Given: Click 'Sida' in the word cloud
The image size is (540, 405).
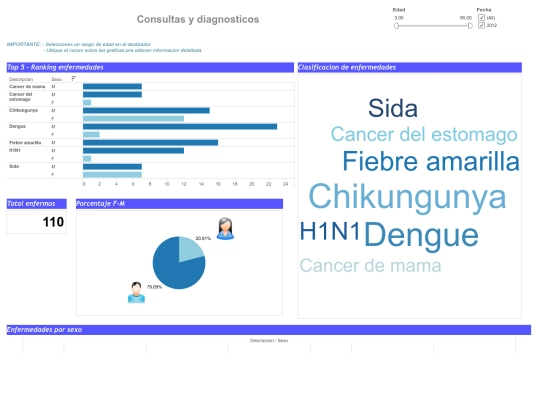Looking at the screenshot, I should click(x=393, y=108).
